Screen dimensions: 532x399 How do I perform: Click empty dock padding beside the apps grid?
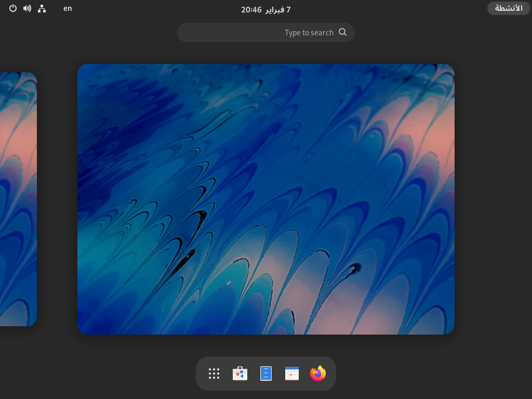point(201,374)
